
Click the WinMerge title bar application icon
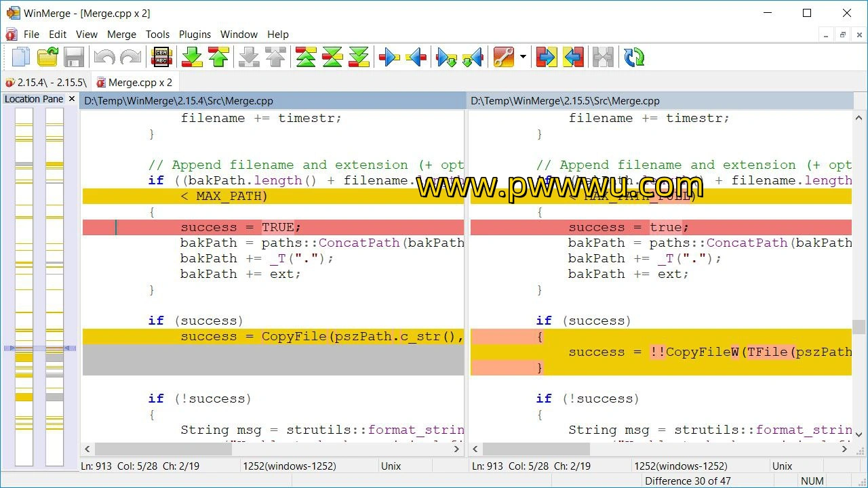14,13
